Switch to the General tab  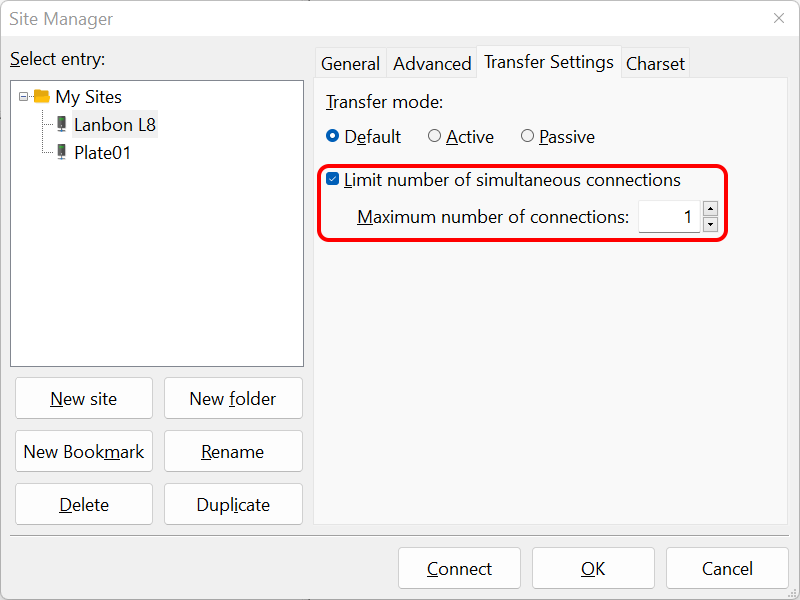tap(350, 63)
